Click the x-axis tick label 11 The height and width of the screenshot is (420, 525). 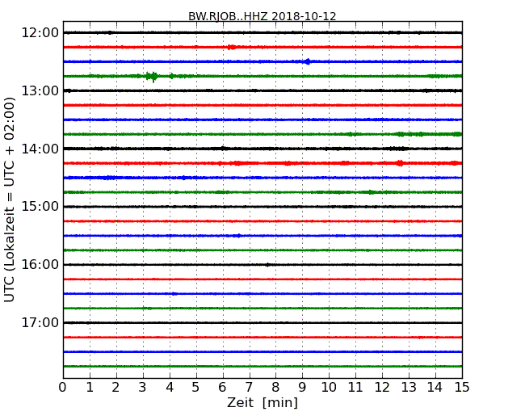[x=355, y=388]
